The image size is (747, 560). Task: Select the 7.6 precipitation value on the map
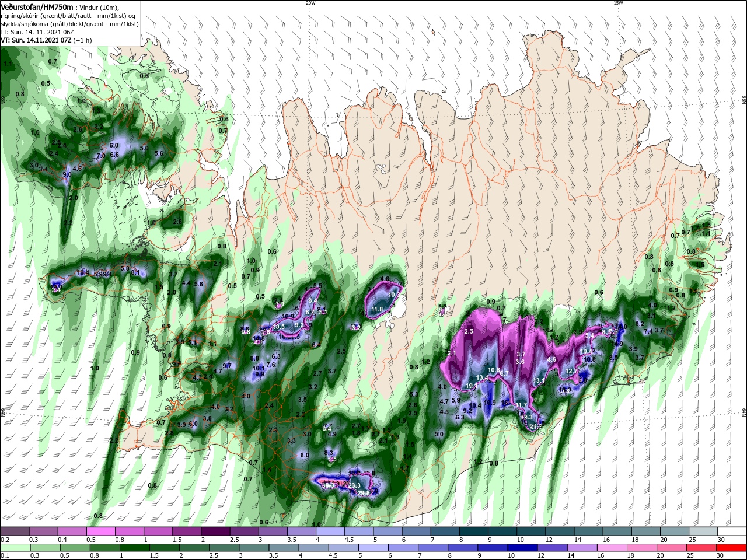click(271, 365)
